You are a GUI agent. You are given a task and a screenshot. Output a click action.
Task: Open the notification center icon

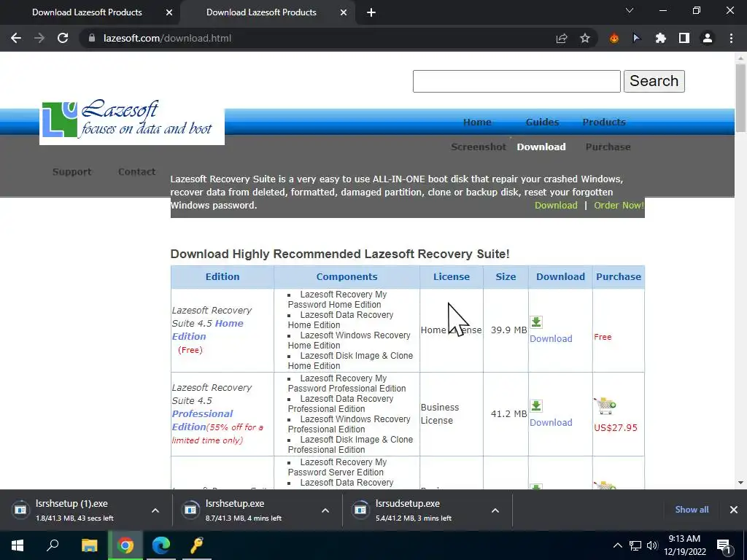coord(724,545)
